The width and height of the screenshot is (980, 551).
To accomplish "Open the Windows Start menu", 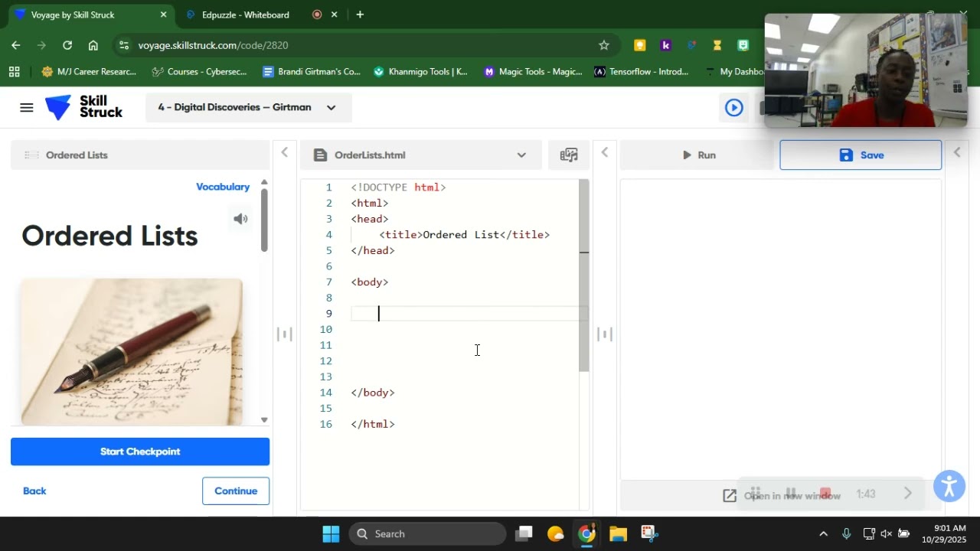I will [x=331, y=533].
